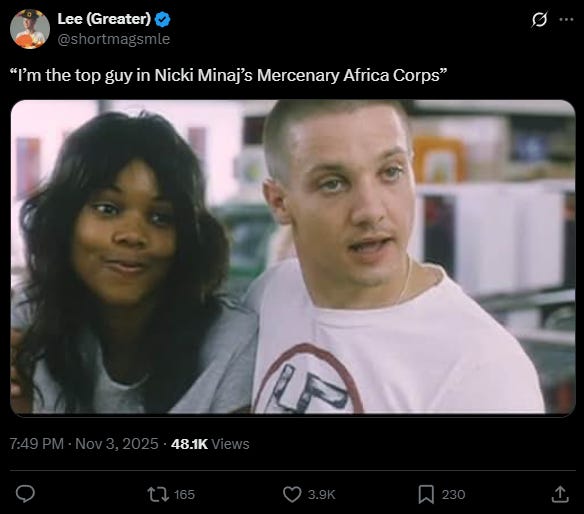
Task: Reply using the speech bubble icon
Action: [x=25, y=494]
